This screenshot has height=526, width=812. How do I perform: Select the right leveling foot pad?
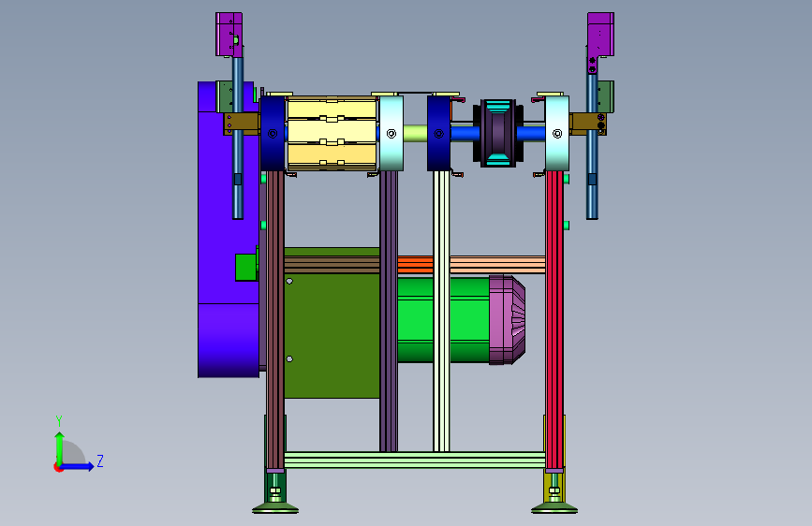554,508
